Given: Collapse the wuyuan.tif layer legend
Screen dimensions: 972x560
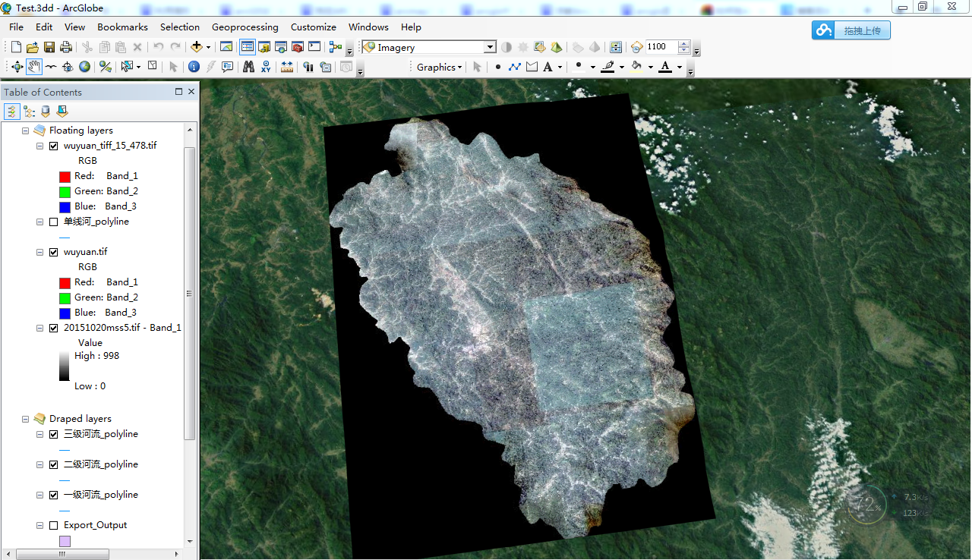Looking at the screenshot, I should [x=39, y=252].
